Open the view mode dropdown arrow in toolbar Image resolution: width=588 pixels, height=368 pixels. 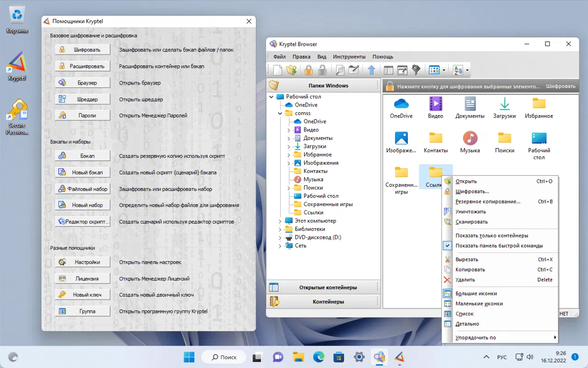444,70
